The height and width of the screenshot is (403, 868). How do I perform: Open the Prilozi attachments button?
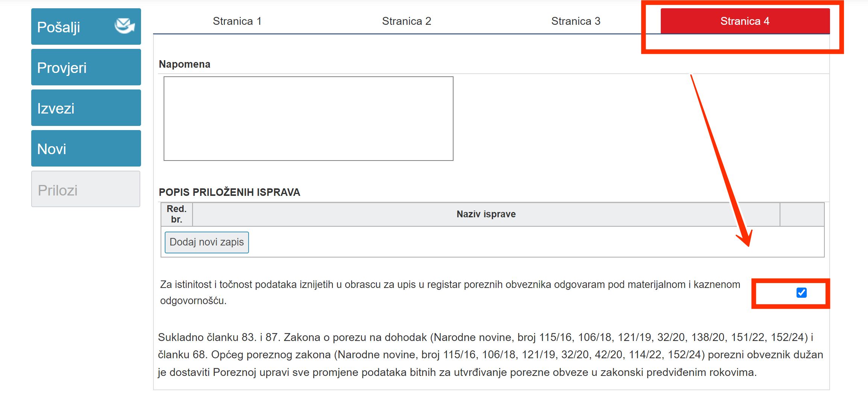[86, 189]
